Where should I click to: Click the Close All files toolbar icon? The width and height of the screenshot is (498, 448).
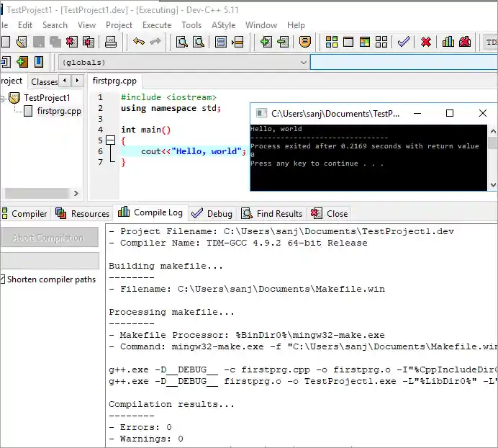(89, 42)
